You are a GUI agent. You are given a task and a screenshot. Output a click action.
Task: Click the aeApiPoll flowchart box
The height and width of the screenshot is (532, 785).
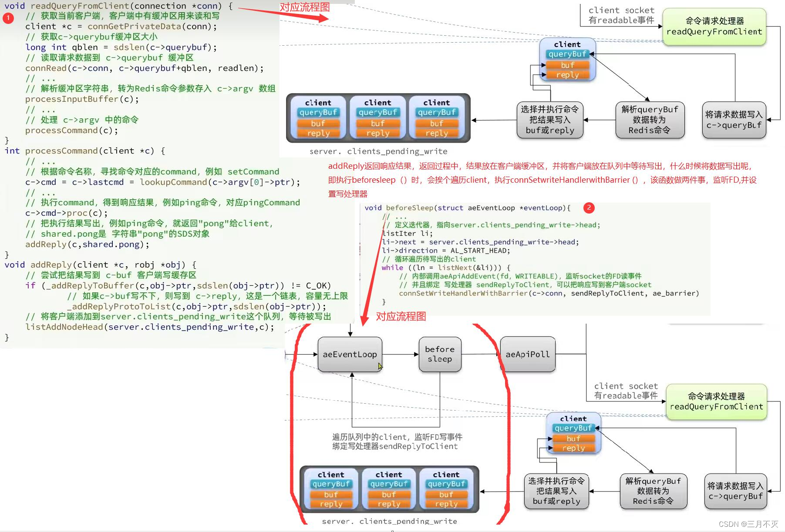coord(528,354)
